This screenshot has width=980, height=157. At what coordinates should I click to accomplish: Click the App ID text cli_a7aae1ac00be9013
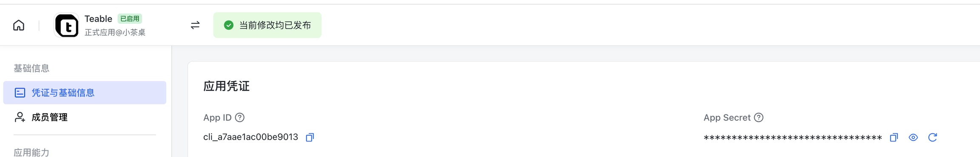(x=251, y=137)
